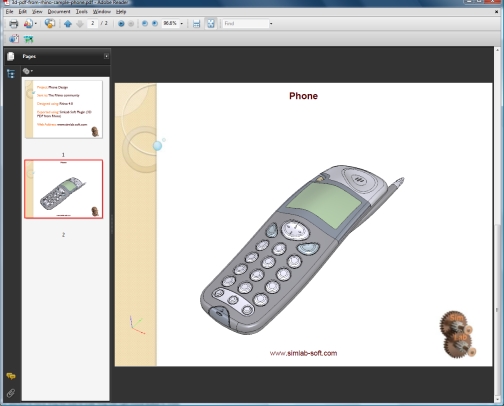Click the vertical scrollbar up arrow
This screenshot has width=504, height=406.
pyautogui.click(x=498, y=50)
